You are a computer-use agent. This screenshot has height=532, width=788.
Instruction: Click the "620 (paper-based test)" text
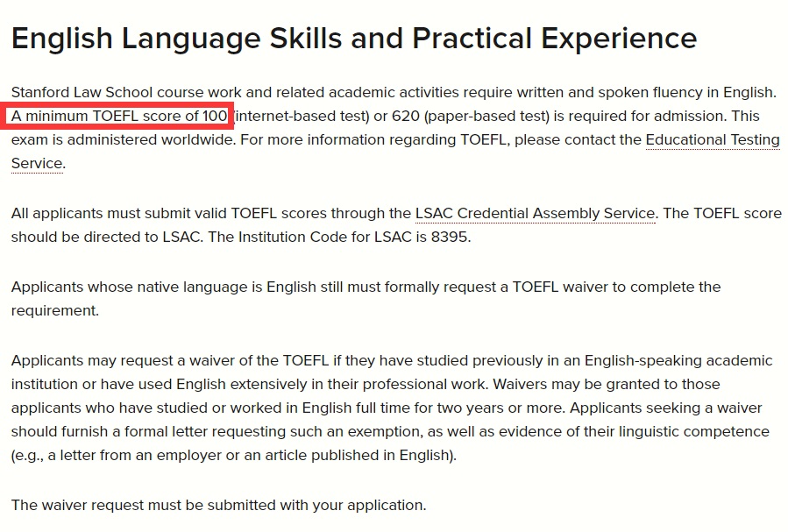(x=471, y=116)
